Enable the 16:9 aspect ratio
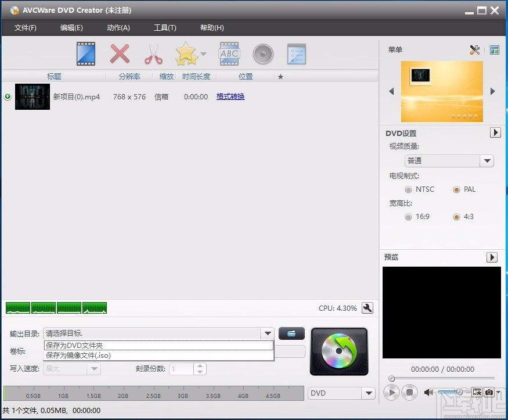The height and width of the screenshot is (420, 508). [409, 217]
